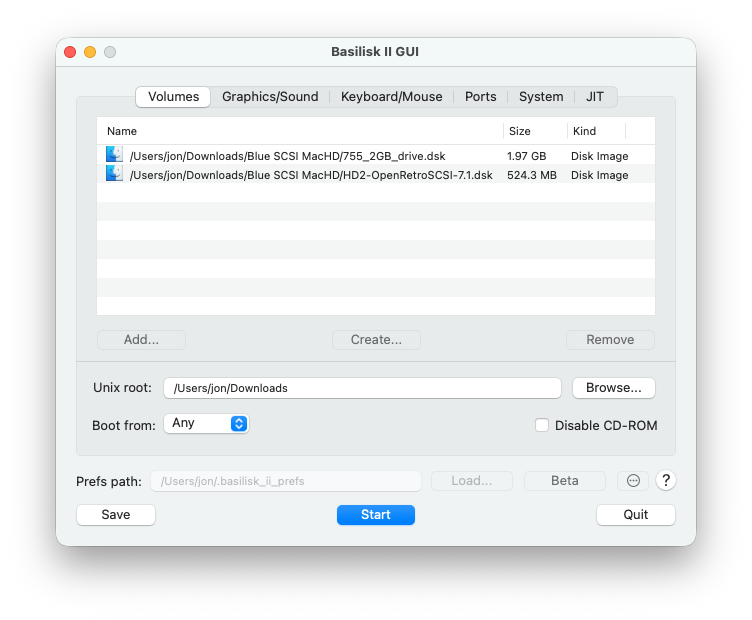
Task: Open the Ports tab
Action: click(481, 97)
